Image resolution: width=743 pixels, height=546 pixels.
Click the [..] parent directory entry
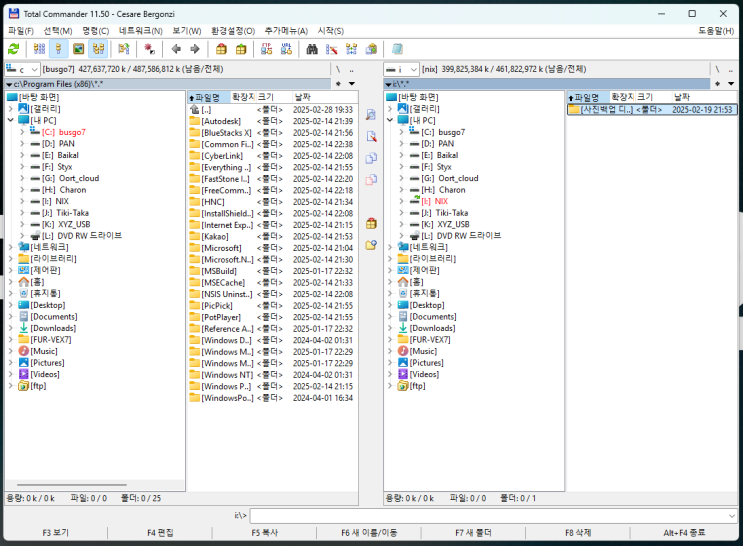(272, 109)
